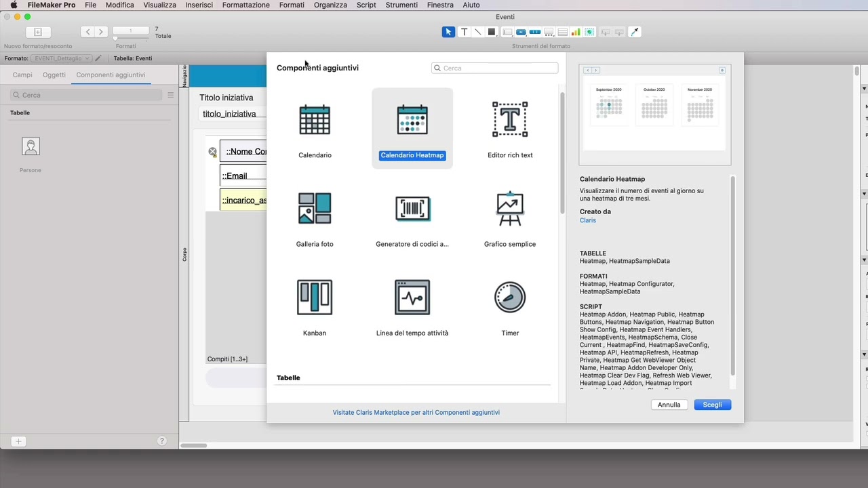Switch to the Campi tab
The image size is (868, 488).
[x=22, y=75]
